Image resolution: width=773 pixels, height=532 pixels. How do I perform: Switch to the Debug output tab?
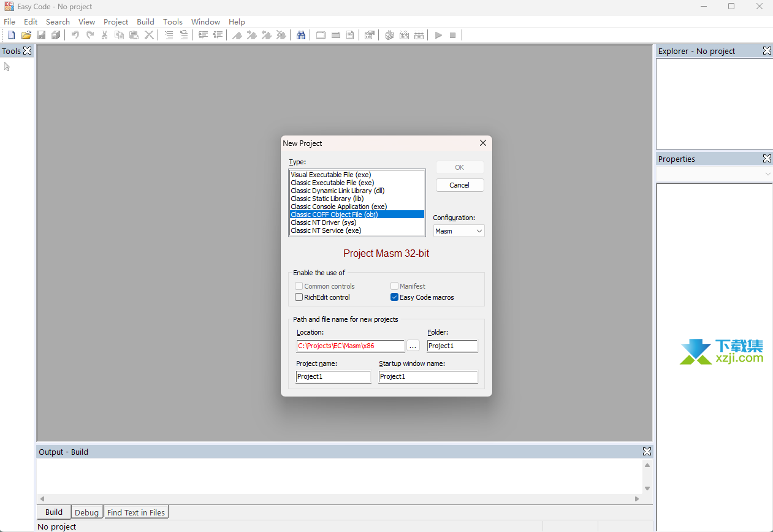tap(86, 512)
